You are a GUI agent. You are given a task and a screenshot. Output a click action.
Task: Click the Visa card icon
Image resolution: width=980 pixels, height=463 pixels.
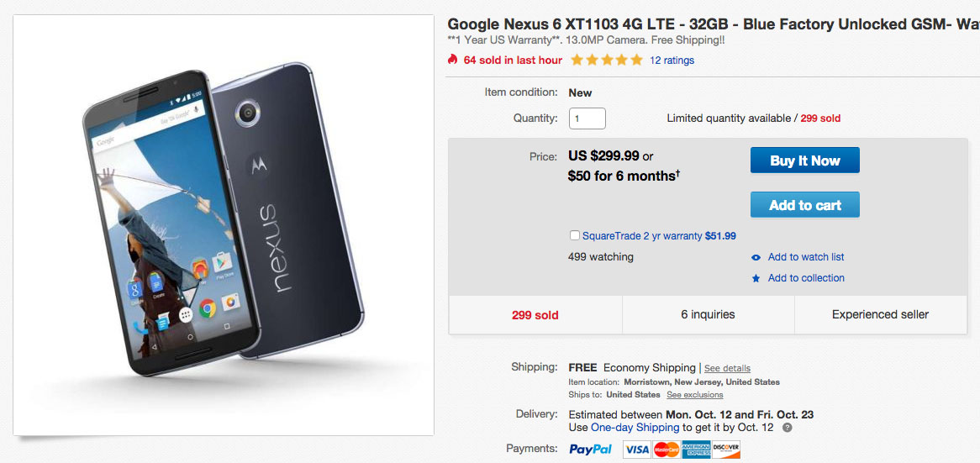(637, 450)
